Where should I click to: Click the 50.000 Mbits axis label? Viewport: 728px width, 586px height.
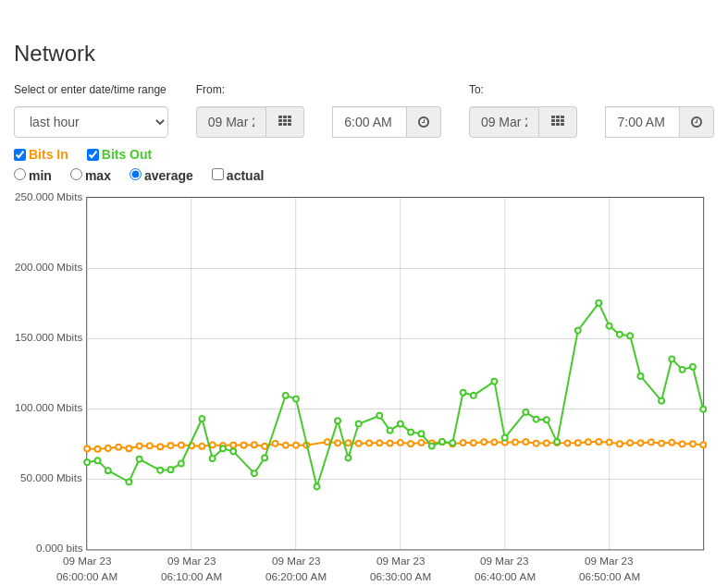[x=51, y=479]
